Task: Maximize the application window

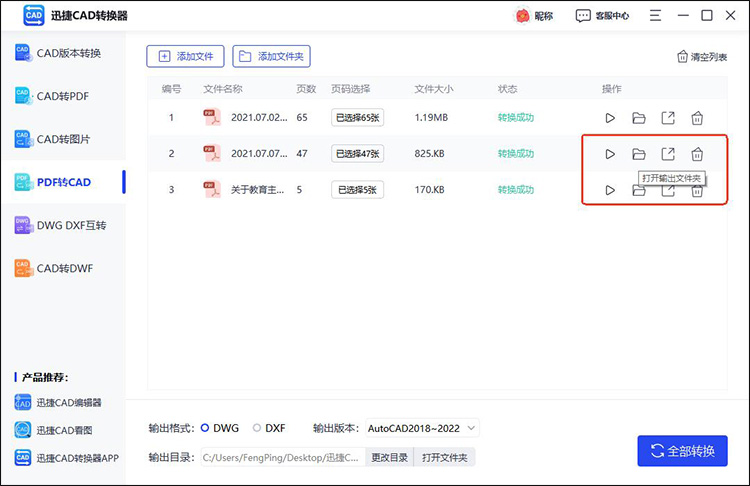Action: coord(706,16)
